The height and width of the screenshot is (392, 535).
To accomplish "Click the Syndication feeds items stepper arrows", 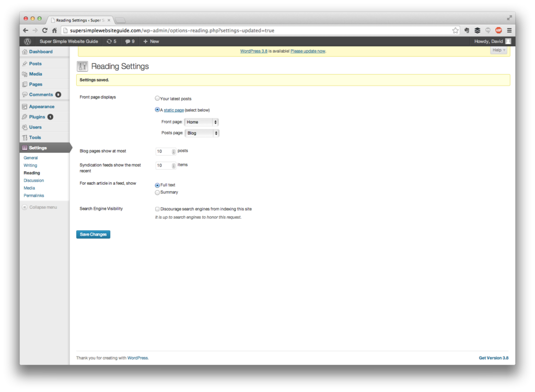I will point(173,165).
